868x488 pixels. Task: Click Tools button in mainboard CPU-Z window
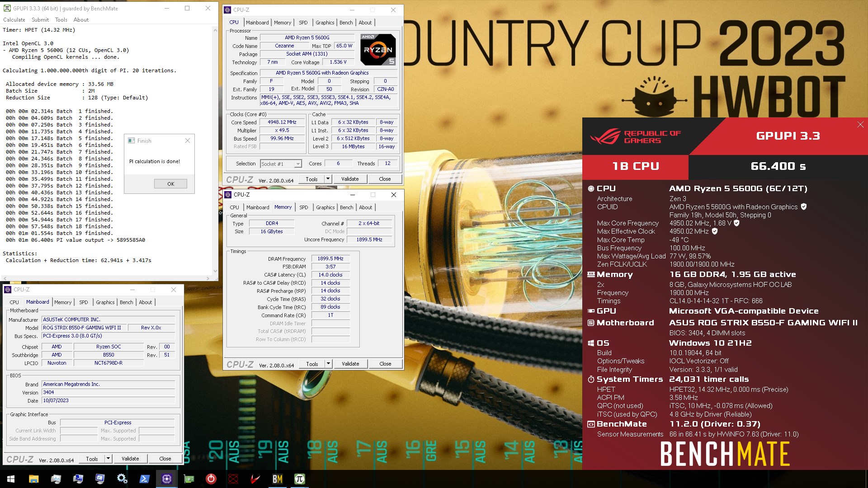92,459
